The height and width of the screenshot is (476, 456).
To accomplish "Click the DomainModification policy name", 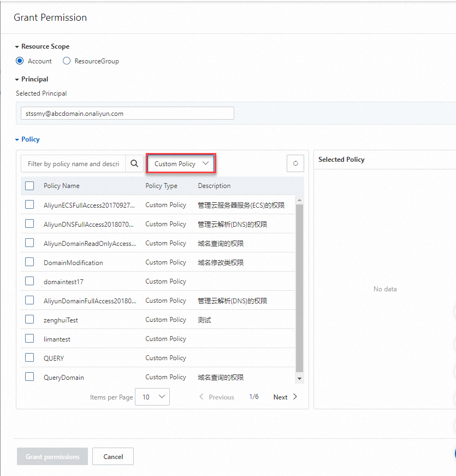I will [73, 263].
